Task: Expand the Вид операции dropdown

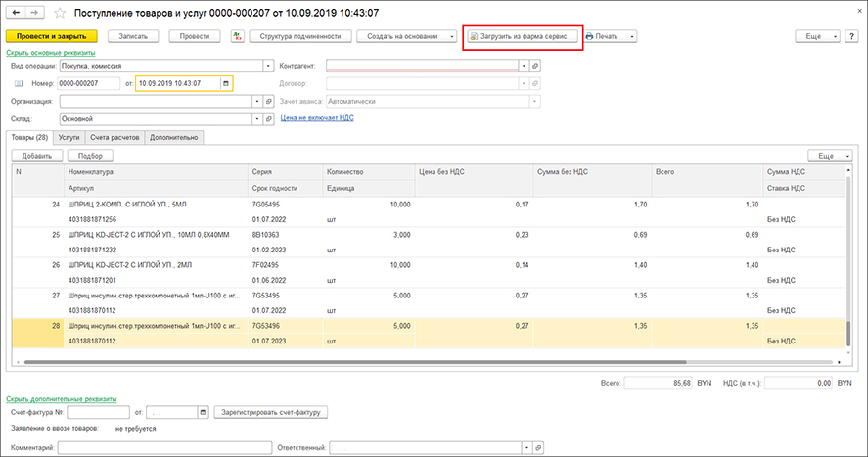Action: coord(268,66)
